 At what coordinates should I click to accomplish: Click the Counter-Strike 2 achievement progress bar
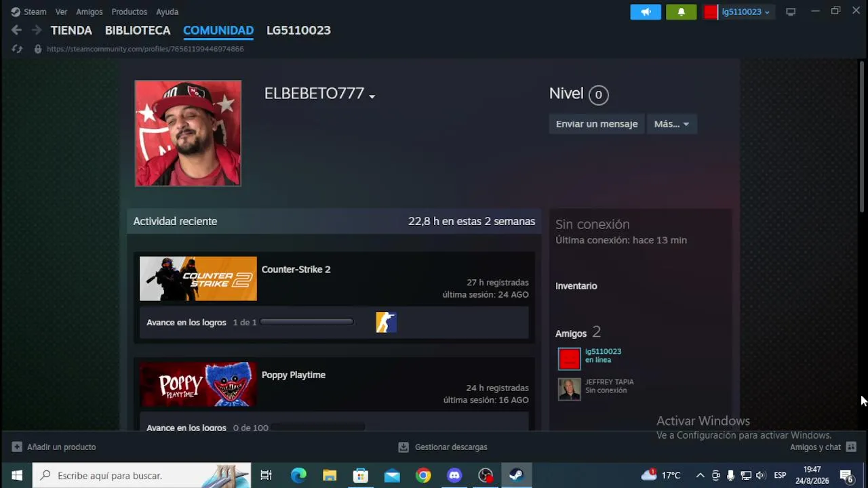[307, 322]
